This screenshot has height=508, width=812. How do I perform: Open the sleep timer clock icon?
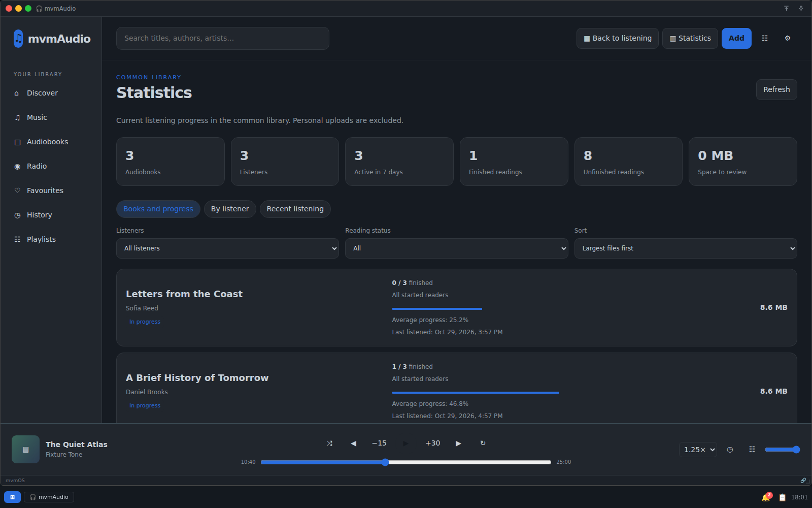[x=730, y=450]
